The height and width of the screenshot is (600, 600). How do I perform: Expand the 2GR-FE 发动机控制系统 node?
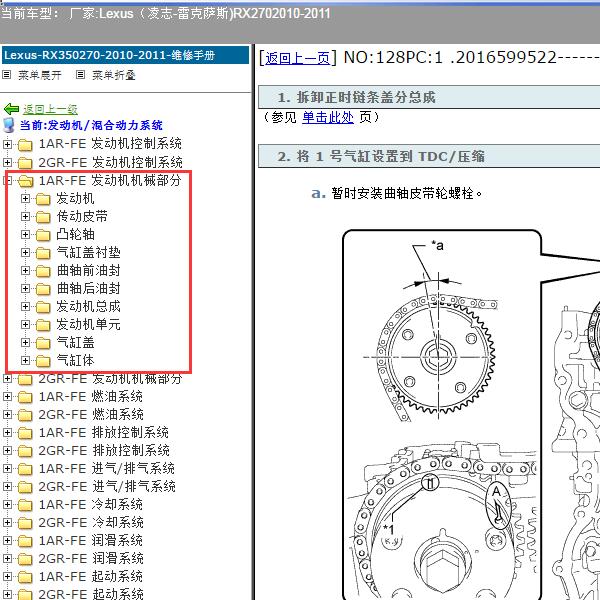coord(7,162)
